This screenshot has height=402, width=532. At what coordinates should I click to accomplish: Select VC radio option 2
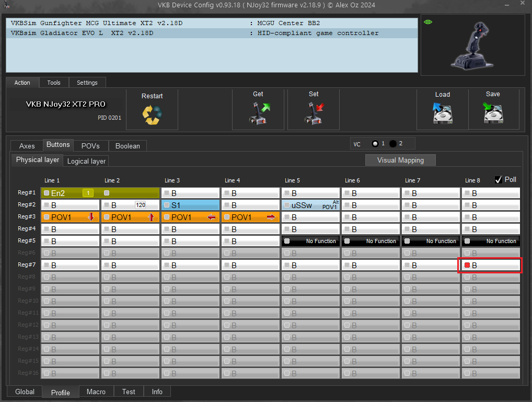(x=393, y=144)
